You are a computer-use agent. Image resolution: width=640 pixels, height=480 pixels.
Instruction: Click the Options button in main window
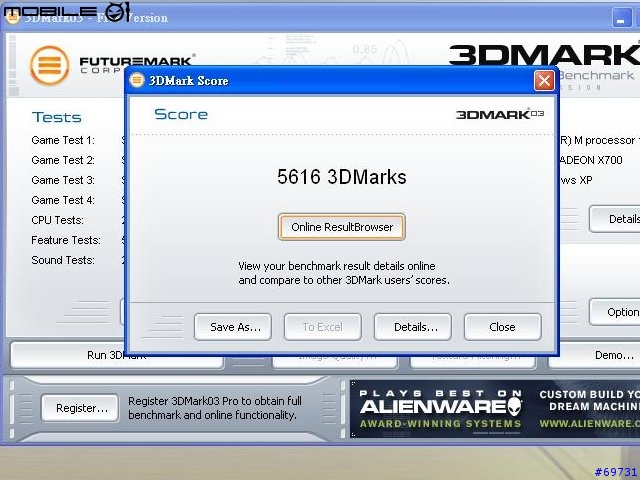click(615, 312)
